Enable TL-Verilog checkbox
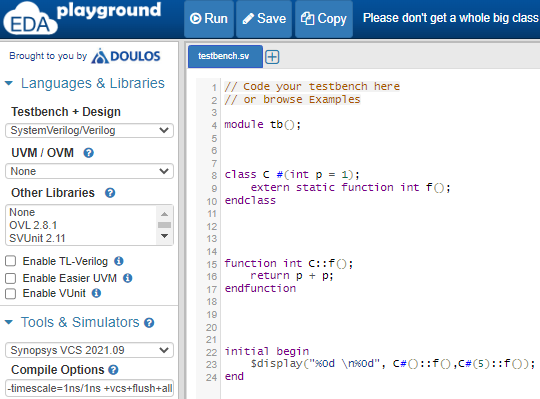 (11, 261)
